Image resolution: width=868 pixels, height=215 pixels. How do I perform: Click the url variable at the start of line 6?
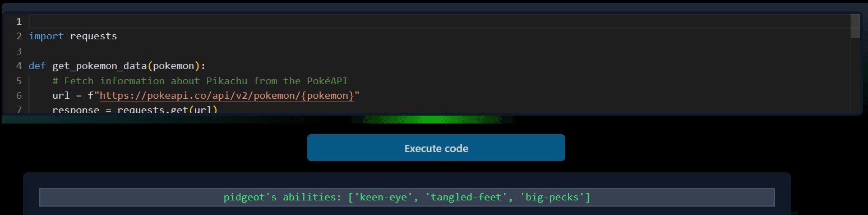(x=61, y=95)
